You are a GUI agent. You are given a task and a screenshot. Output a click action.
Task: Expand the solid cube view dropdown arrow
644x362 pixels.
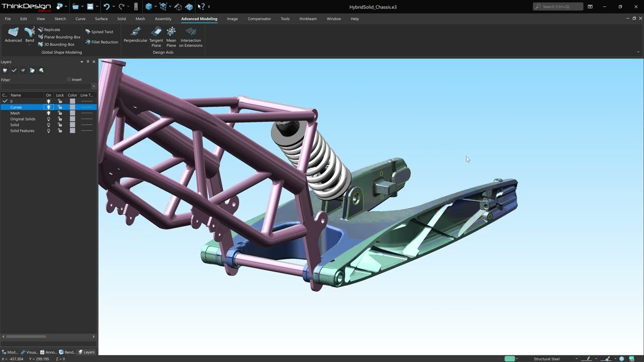click(155, 7)
